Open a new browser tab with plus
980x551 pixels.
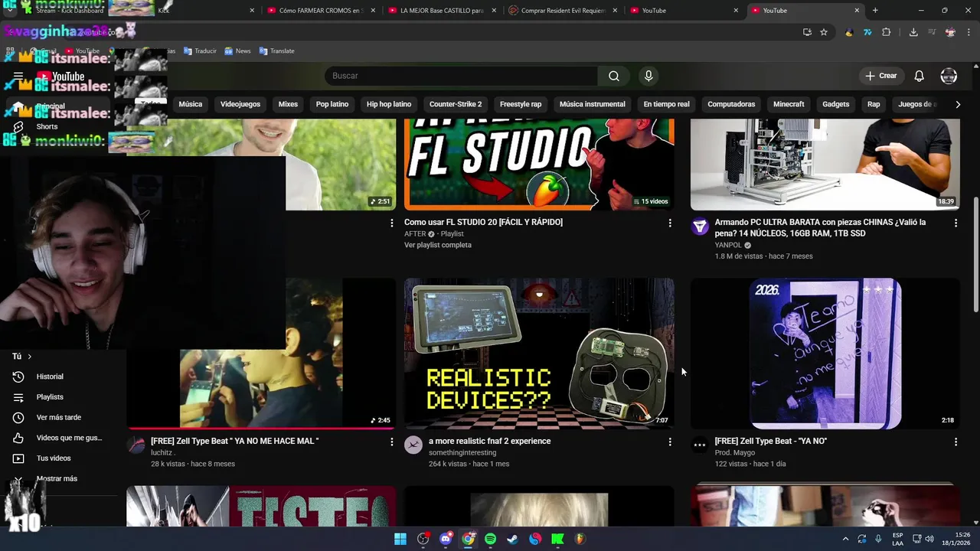[875, 11]
